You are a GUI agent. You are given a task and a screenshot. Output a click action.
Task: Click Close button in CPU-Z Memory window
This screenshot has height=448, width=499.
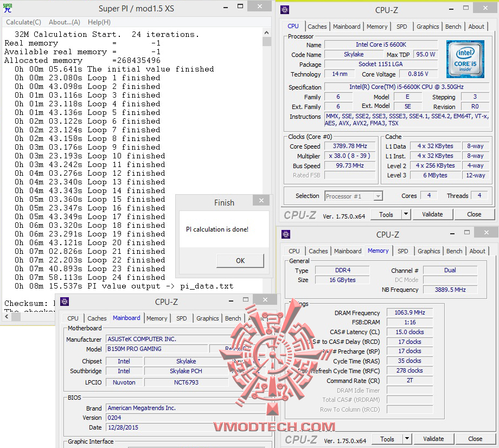475,439
